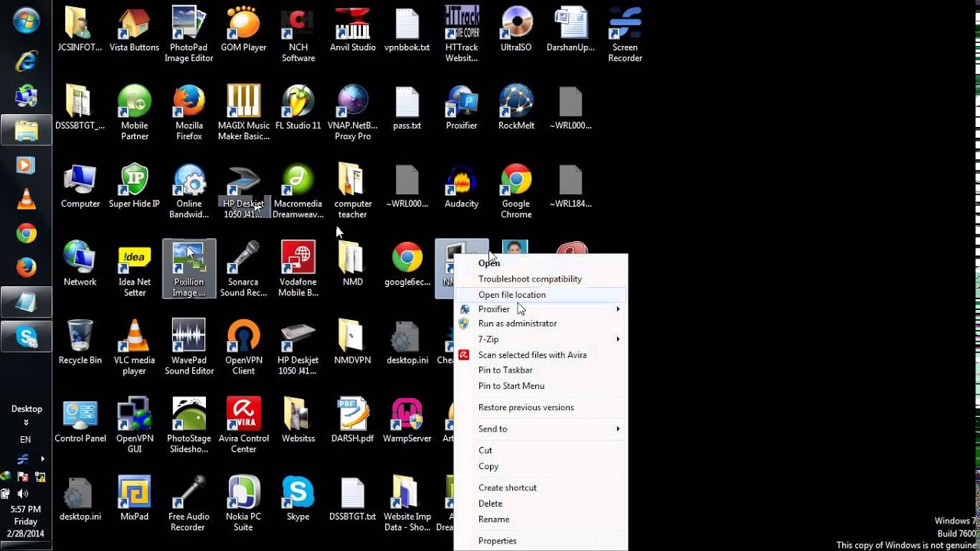Open the Proxifier desktop shortcut

pyautogui.click(x=462, y=107)
